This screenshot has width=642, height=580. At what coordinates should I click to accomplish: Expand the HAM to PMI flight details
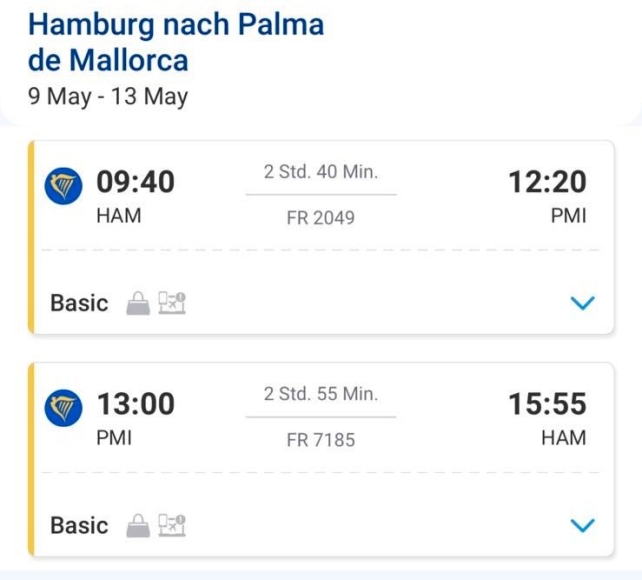click(581, 303)
